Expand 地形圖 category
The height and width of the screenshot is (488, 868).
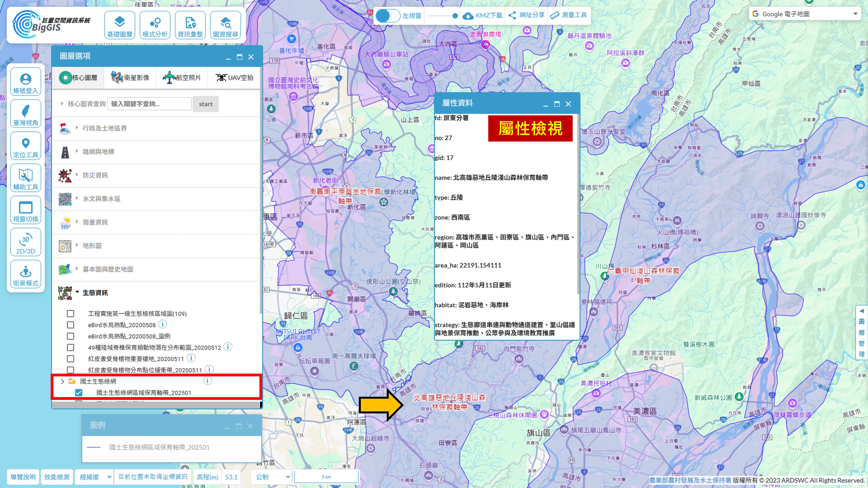pyautogui.click(x=77, y=245)
